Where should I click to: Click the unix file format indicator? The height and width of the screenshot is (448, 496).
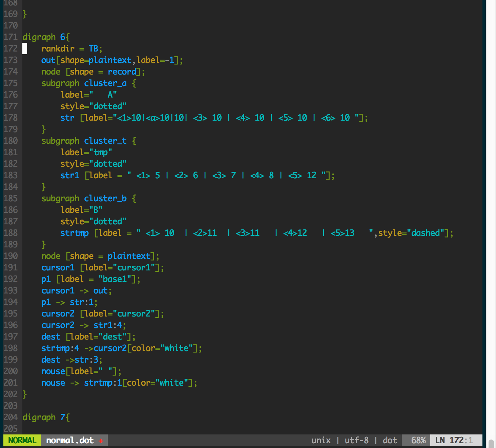[x=321, y=440]
